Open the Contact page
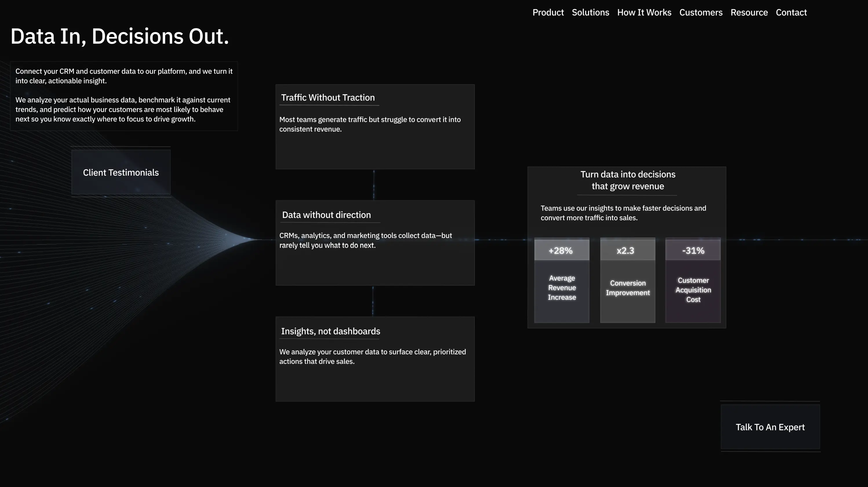 pyautogui.click(x=791, y=12)
